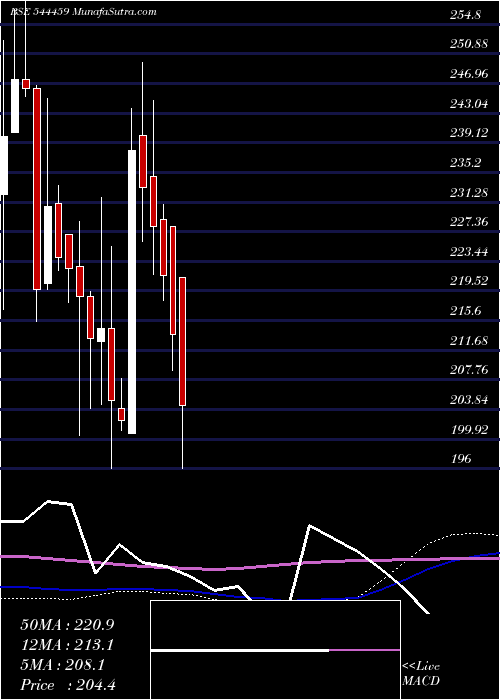Click the BSE 544459 MunafaSutra.com title

click(83, 12)
